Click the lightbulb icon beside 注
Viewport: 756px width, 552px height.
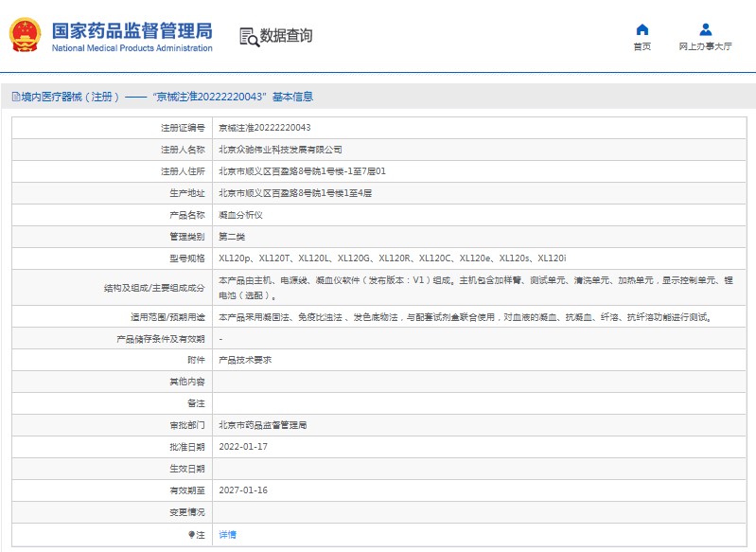[x=191, y=535]
